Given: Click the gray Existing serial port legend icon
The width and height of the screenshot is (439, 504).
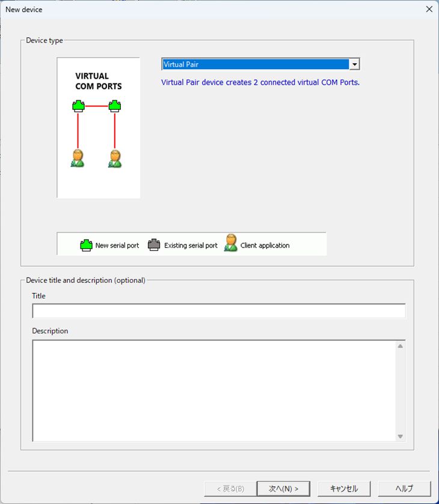Looking at the screenshot, I should pyautogui.click(x=155, y=245).
